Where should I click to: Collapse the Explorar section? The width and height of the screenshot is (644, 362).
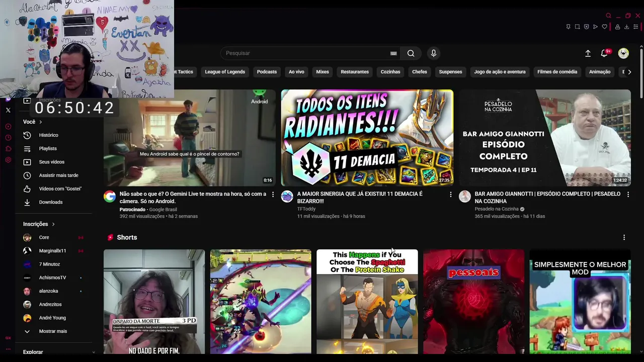point(93,352)
